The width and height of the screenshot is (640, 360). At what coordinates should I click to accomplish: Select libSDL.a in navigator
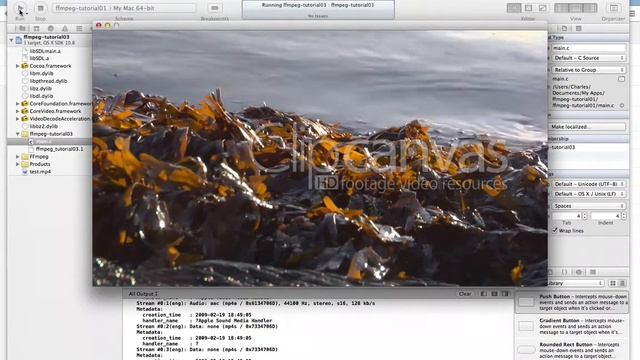[x=39, y=58]
